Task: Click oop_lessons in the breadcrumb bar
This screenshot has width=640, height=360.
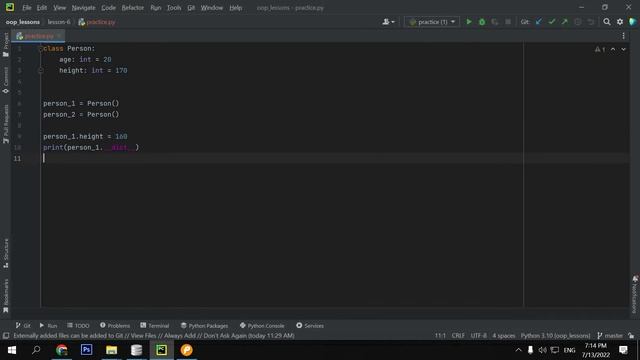Action: click(x=23, y=22)
